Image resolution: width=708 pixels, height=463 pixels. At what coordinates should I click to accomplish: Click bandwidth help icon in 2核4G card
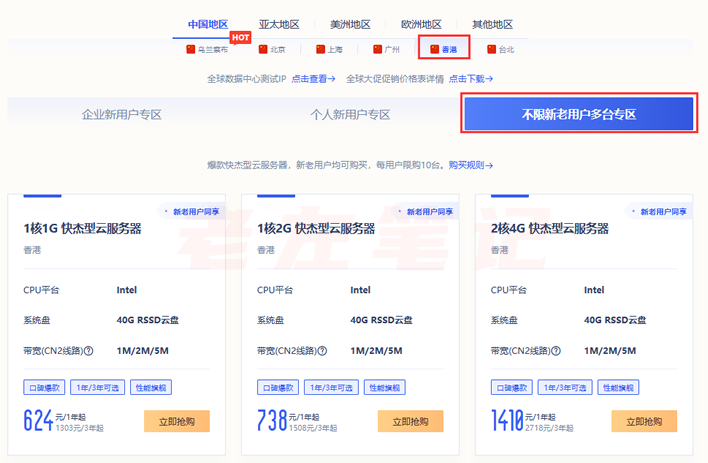pyautogui.click(x=556, y=351)
